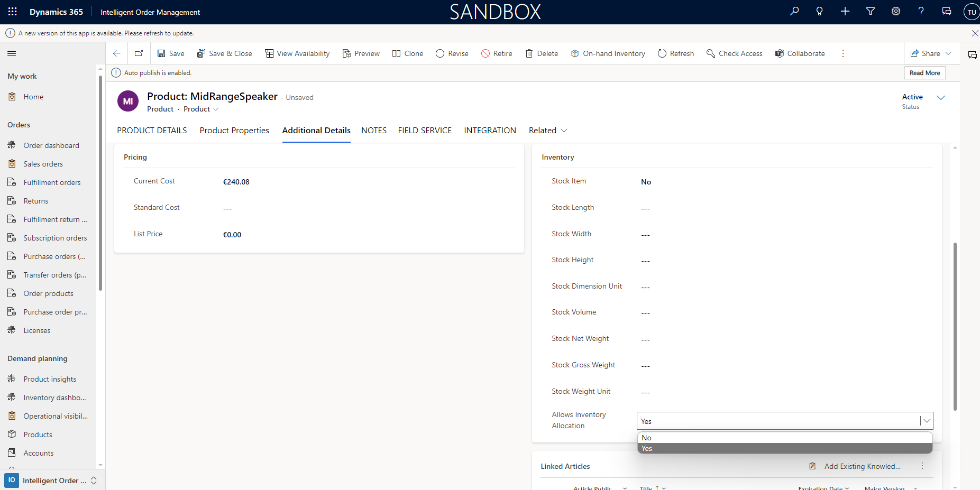Select the Additional Details tab

click(x=316, y=131)
